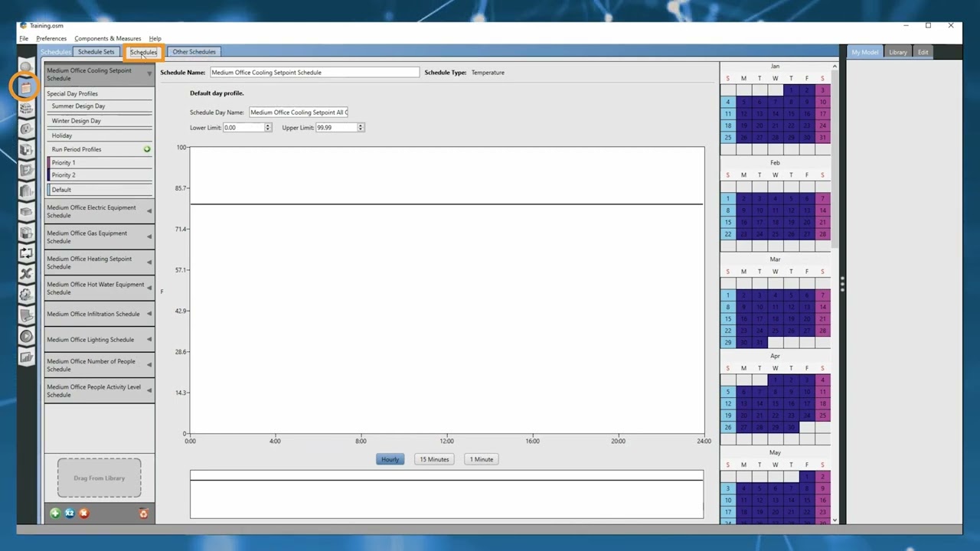Open the Geometry sidebar tab
Viewport: 980px width, 551px height.
click(26, 170)
